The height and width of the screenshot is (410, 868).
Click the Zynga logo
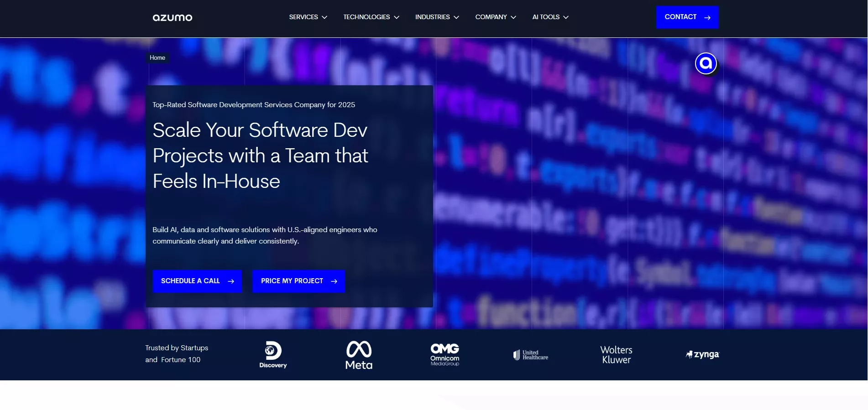click(x=702, y=354)
